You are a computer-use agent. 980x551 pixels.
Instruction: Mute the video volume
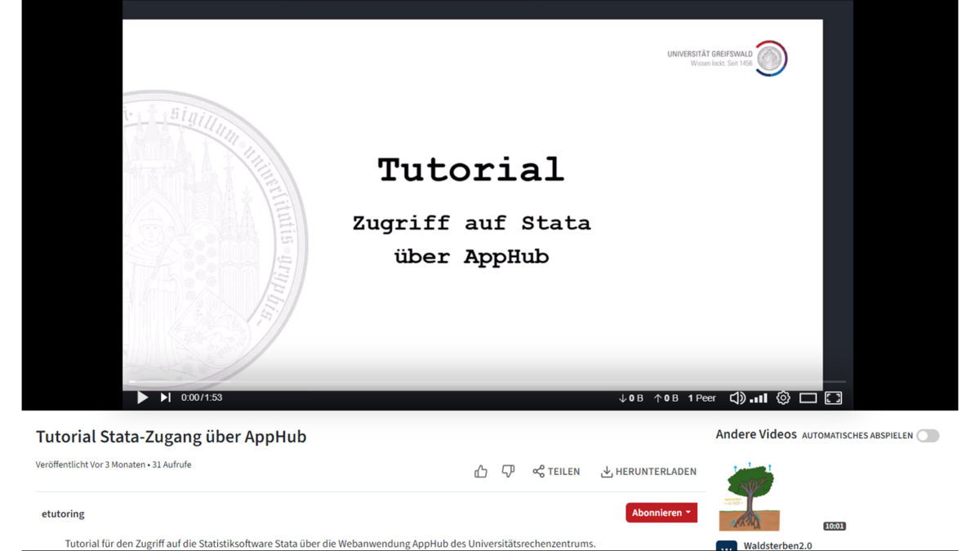[737, 398]
